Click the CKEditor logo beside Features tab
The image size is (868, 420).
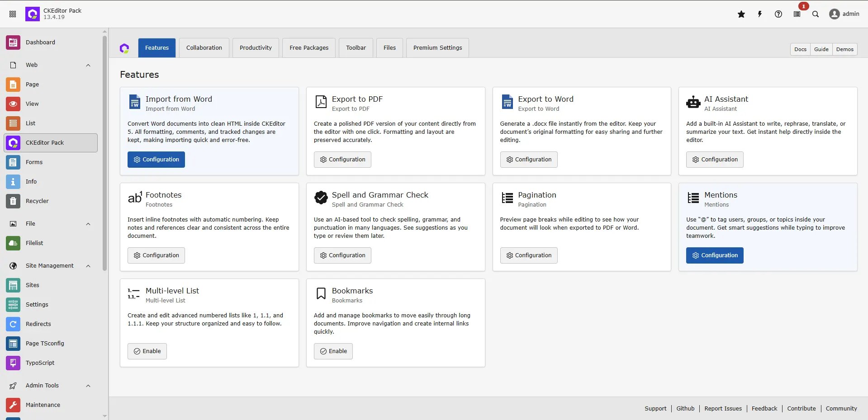124,48
